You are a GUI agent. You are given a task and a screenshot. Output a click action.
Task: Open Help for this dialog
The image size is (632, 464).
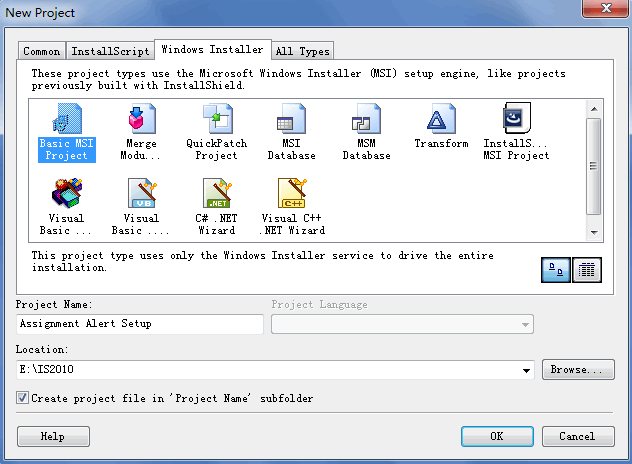tap(53, 436)
